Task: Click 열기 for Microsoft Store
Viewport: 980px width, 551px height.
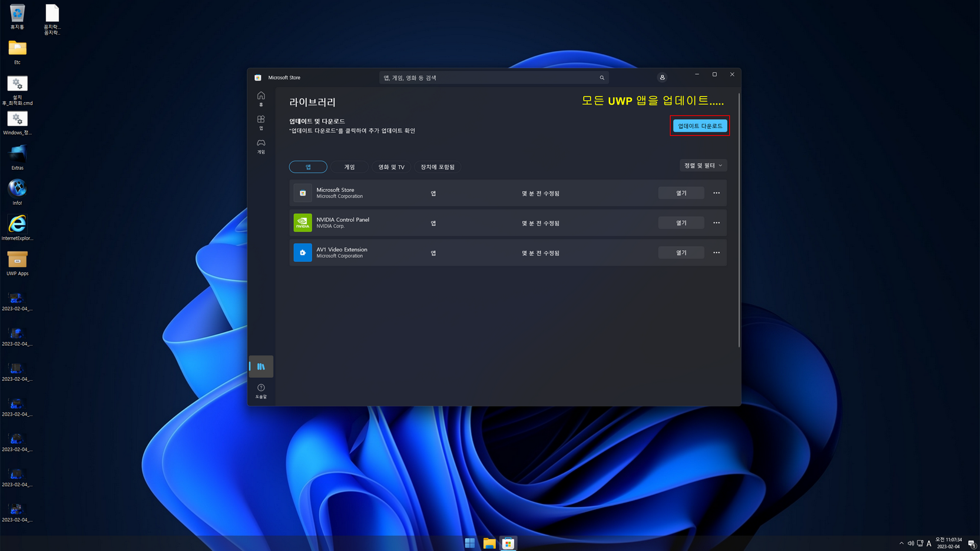Action: coord(681,193)
